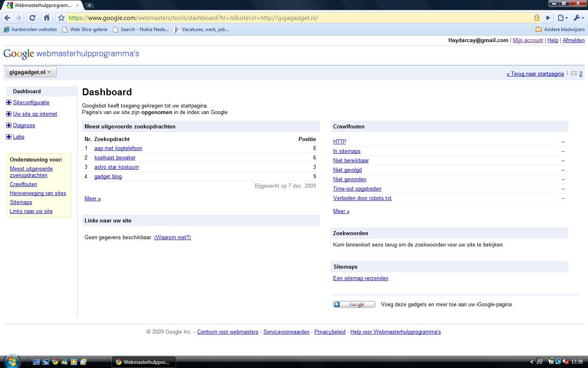The width and height of the screenshot is (588, 368).
Task: Open HTTP crawl errors link
Action: 340,142
